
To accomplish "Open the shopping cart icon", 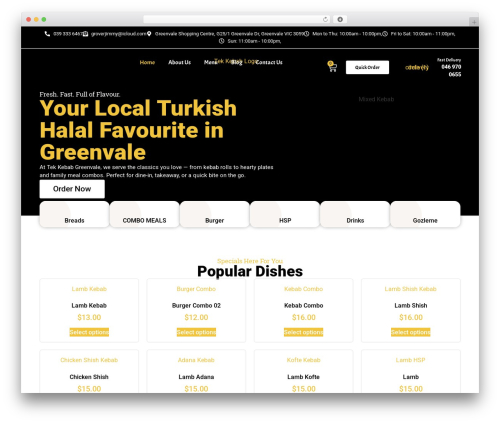I will pos(332,67).
